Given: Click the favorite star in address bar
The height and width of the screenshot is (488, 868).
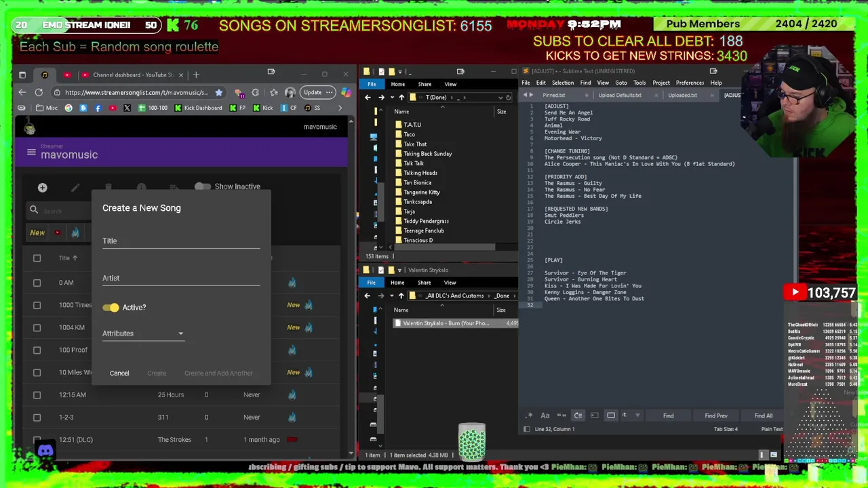Looking at the screenshot, I should (218, 92).
